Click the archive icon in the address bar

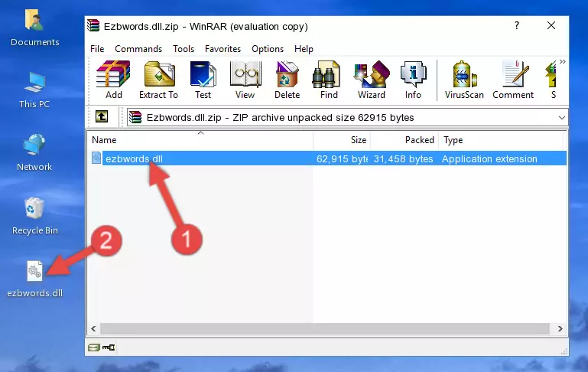click(135, 117)
